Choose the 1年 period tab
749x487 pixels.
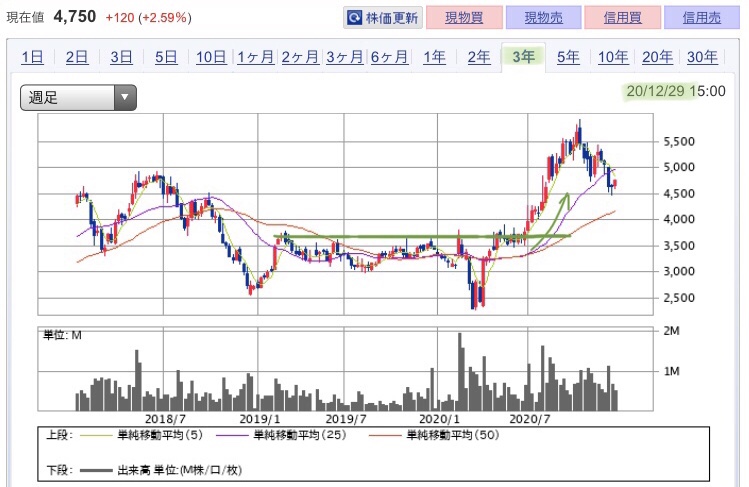coord(434,57)
